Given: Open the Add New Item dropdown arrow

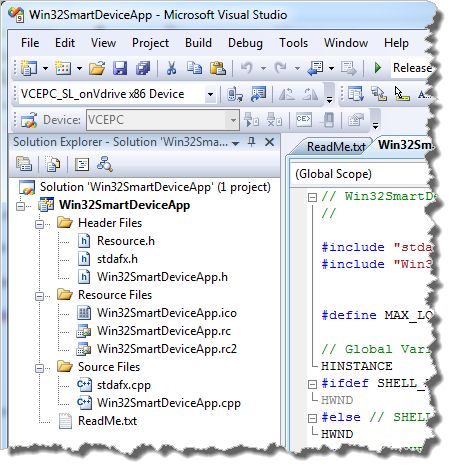Looking at the screenshot, I should 79,69.
